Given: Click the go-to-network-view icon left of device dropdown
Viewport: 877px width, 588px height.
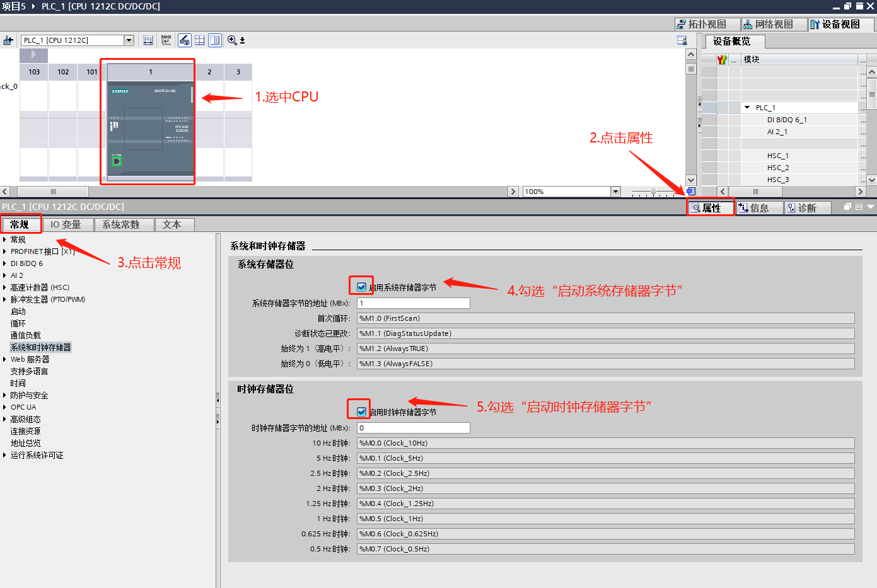Looking at the screenshot, I should (x=8, y=40).
